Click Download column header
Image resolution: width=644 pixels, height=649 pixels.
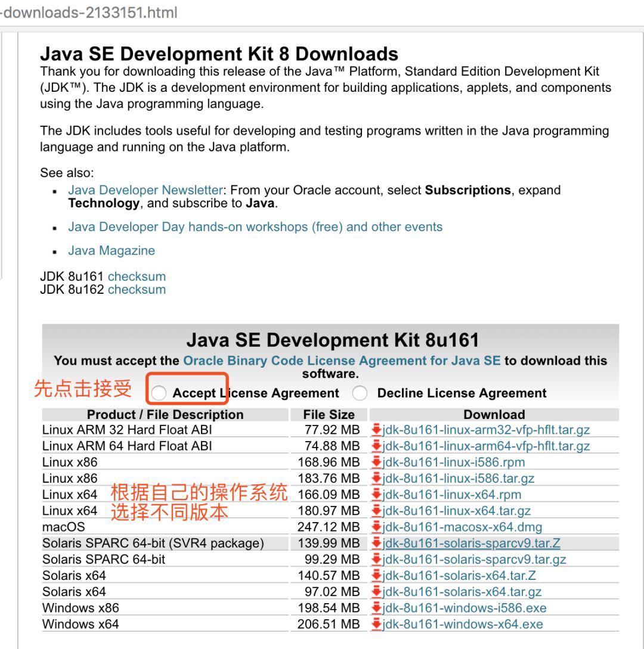(494, 414)
